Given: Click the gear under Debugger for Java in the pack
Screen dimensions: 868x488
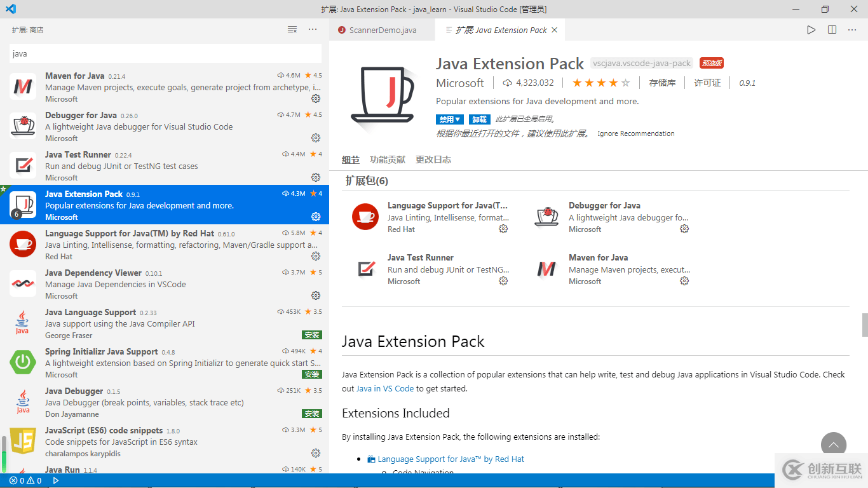Looking at the screenshot, I should (x=684, y=229).
